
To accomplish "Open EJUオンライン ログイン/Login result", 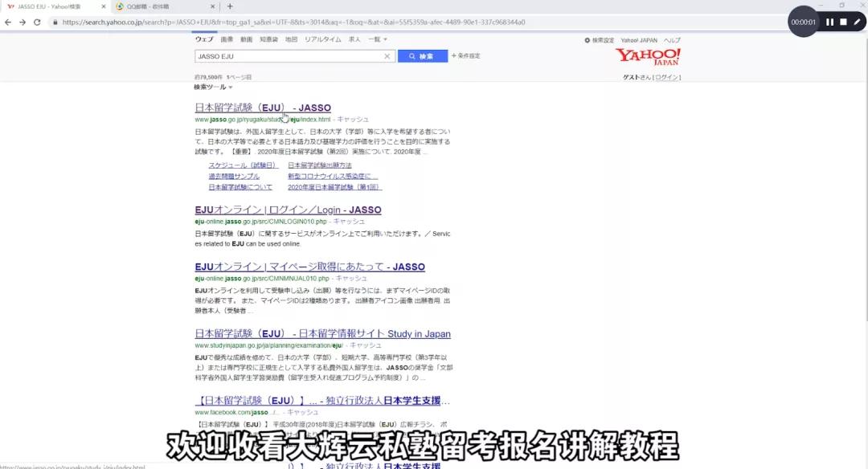I will 288,210.
